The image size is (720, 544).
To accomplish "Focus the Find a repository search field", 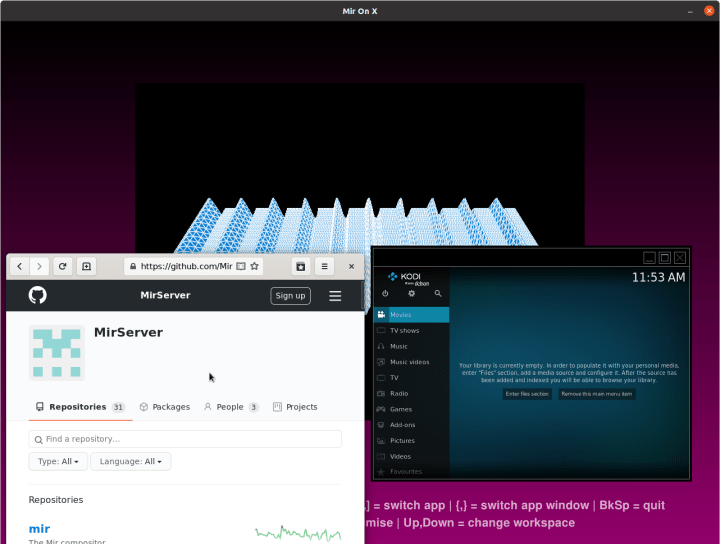I will coord(185,439).
